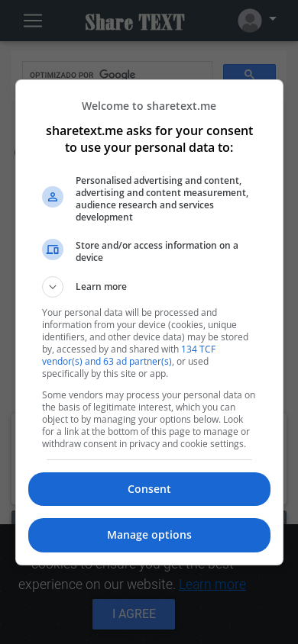Image resolution: width=298 pixels, height=644 pixels.
Task: Click the blue magnifier search button
Action: [x=249, y=72]
